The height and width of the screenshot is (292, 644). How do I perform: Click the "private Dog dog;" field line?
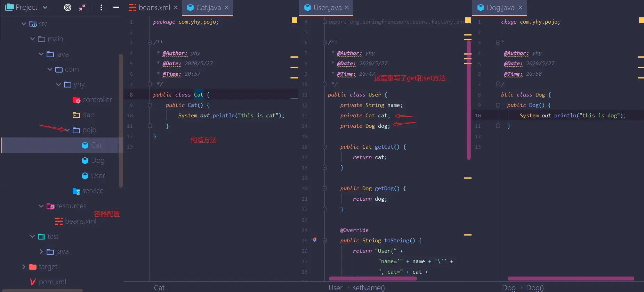(x=365, y=126)
